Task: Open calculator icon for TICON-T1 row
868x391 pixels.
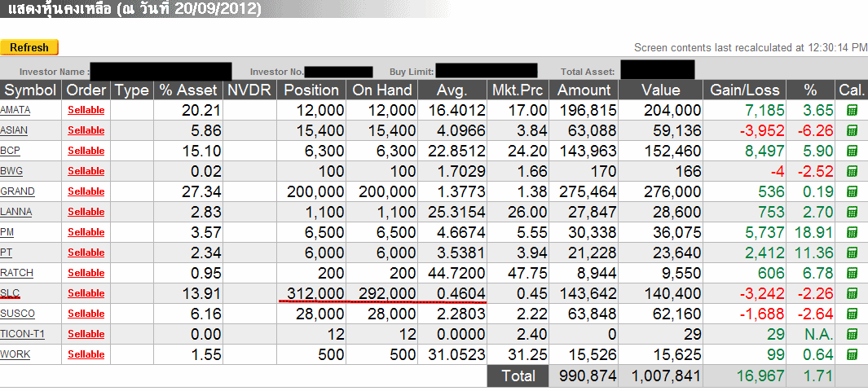Action: tap(852, 334)
